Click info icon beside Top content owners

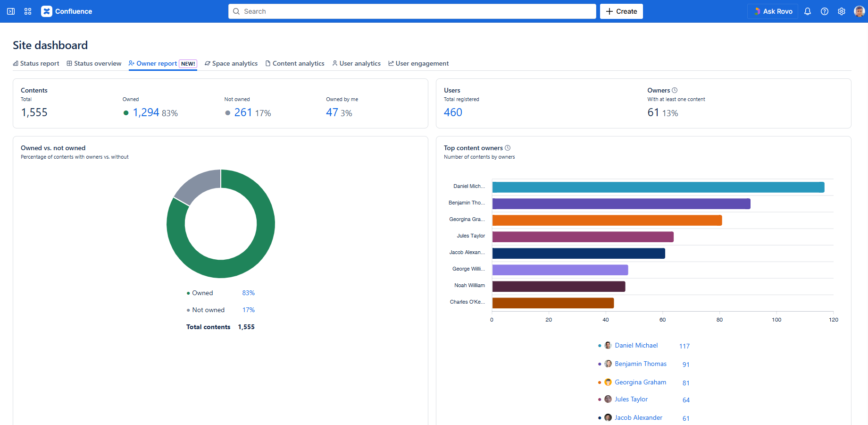(508, 148)
